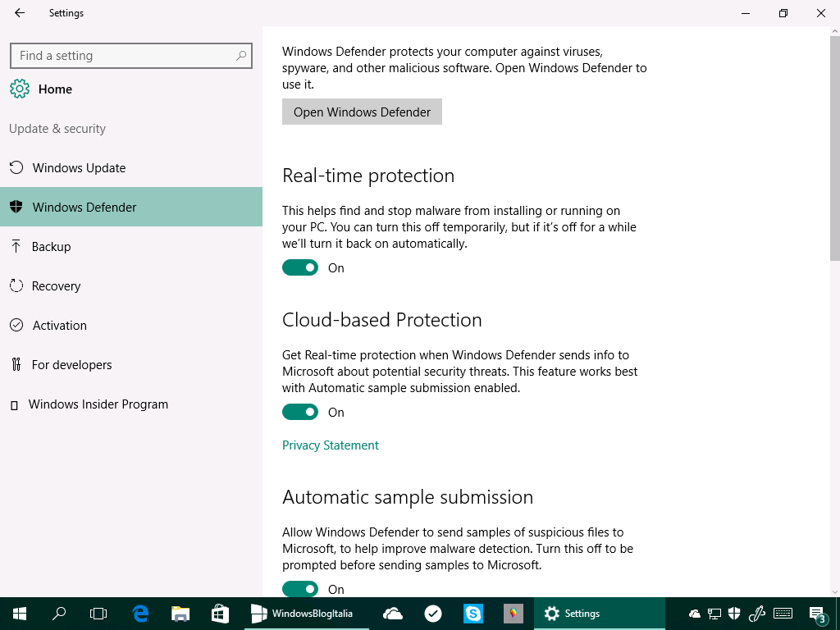Select Windows Update in sidebar
840x630 pixels.
point(131,167)
